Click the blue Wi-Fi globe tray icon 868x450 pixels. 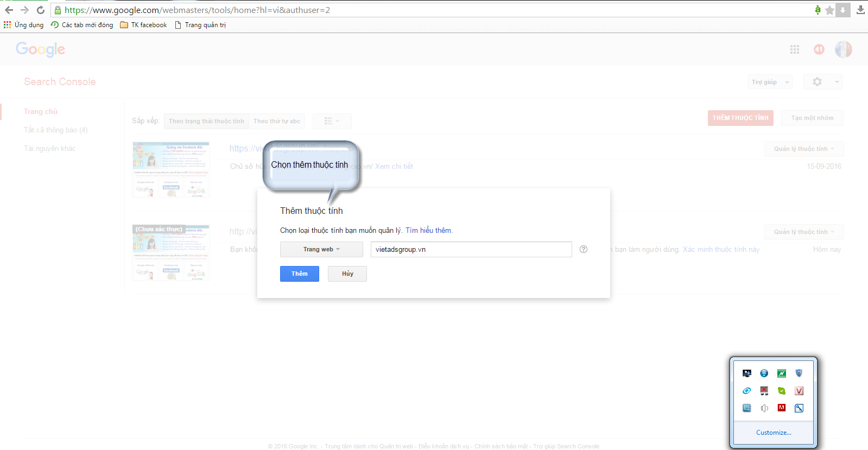(x=764, y=373)
